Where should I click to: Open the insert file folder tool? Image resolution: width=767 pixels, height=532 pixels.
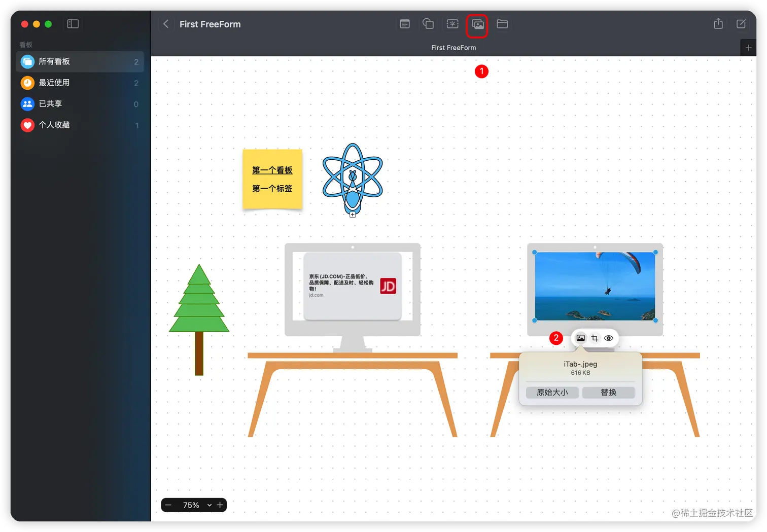(x=502, y=24)
